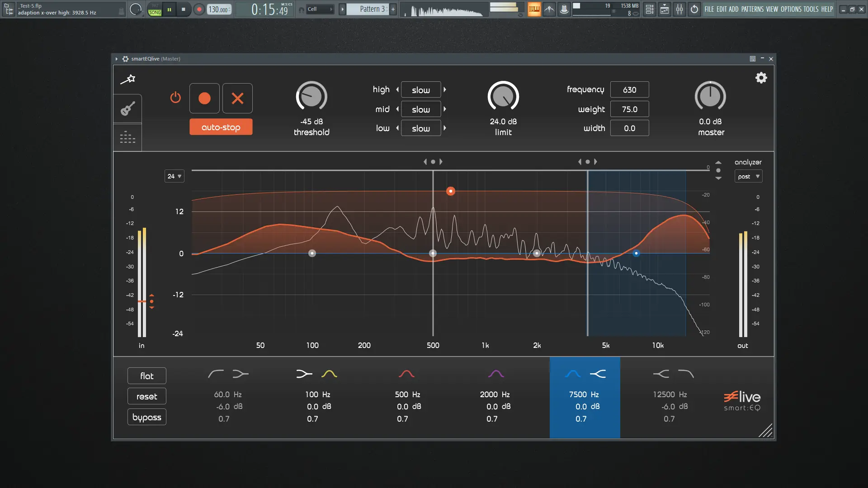Screen dimensions: 868x488
Task: Select the purple bell filter at 2000 Hz
Action: [x=496, y=374]
